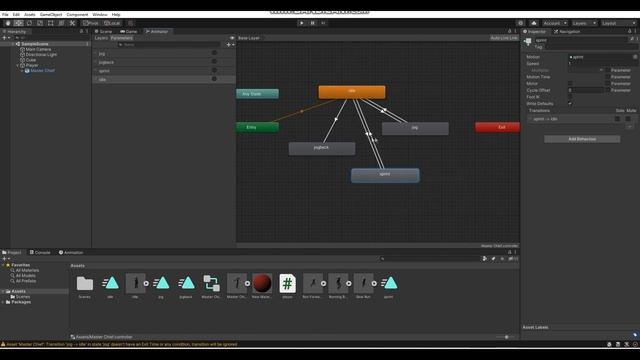The width and height of the screenshot is (640, 360).
Task: Open the Layers dropdown
Action: [x=584, y=23]
